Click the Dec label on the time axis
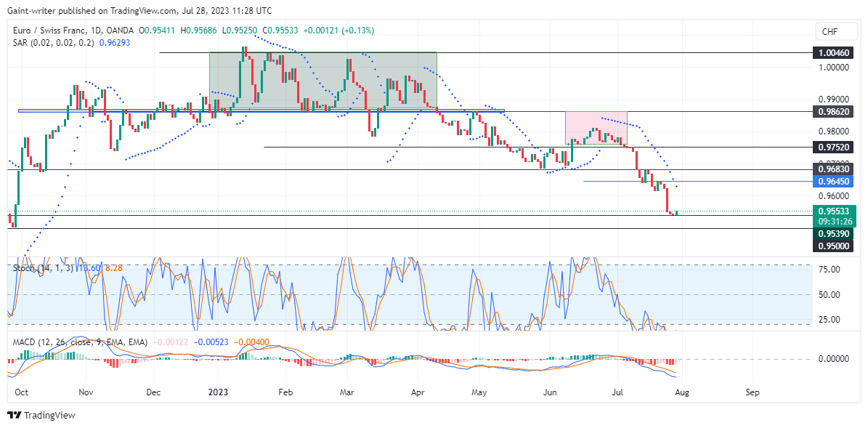This screenshot has height=428, width=868. click(x=153, y=392)
